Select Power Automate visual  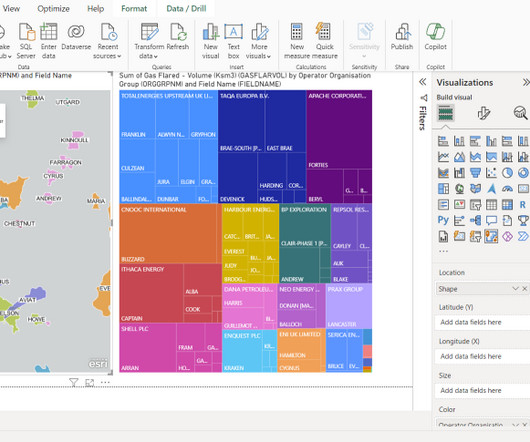pos(523,236)
